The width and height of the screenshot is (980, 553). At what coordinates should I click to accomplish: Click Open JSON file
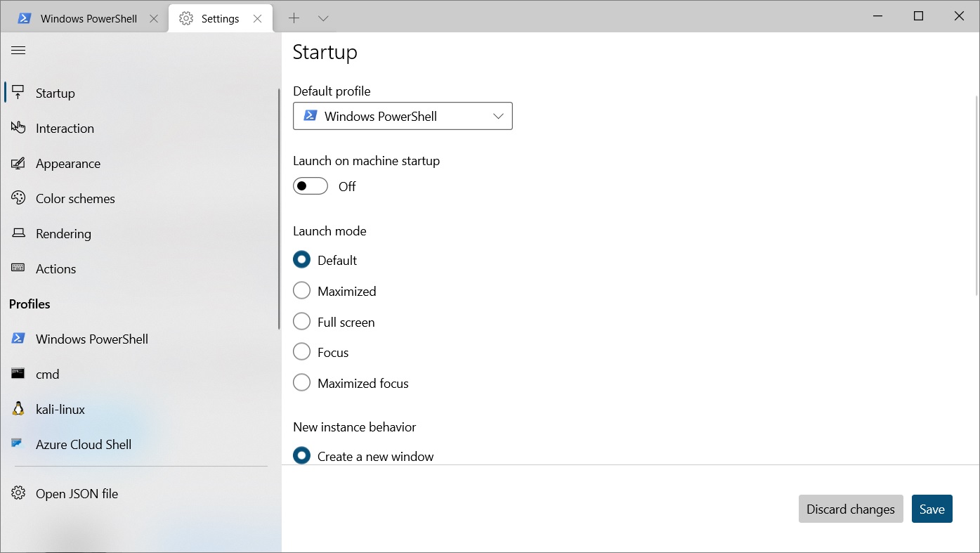tap(141, 493)
